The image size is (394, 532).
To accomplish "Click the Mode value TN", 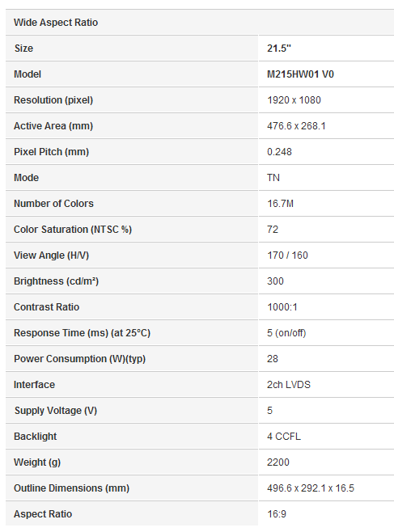I will click(273, 177).
